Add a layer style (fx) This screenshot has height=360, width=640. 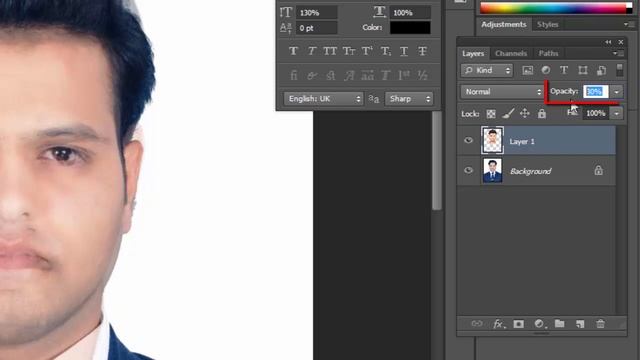(498, 324)
